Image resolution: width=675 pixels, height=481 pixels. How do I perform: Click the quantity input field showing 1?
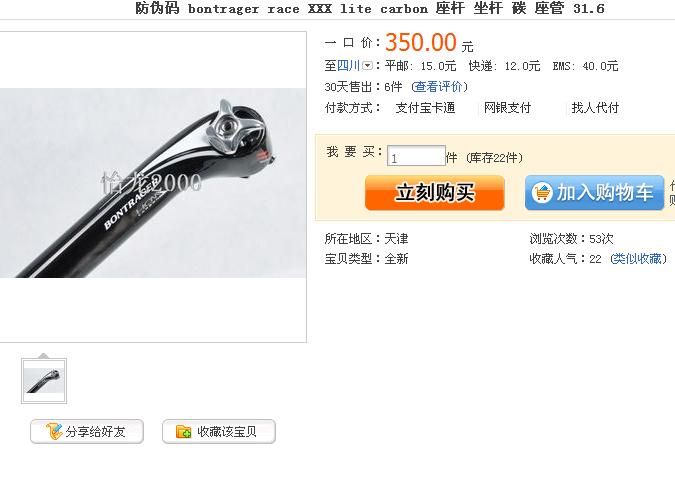pos(416,156)
